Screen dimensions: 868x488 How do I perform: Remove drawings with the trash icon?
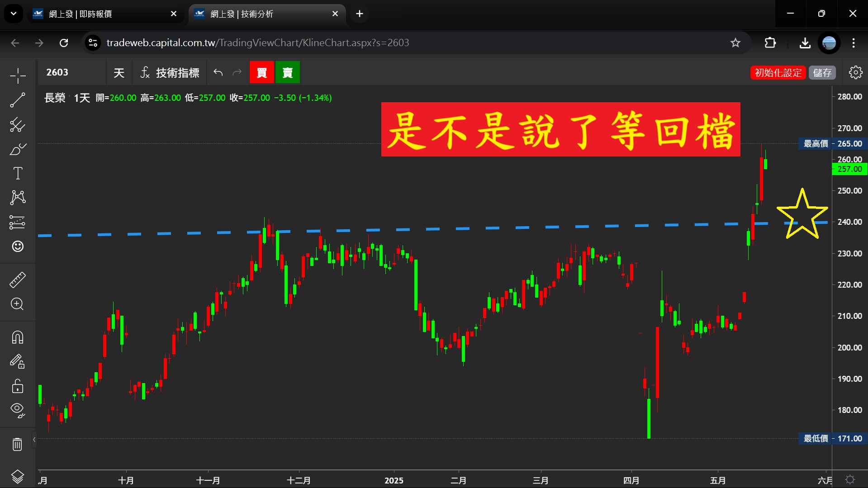[x=18, y=444]
